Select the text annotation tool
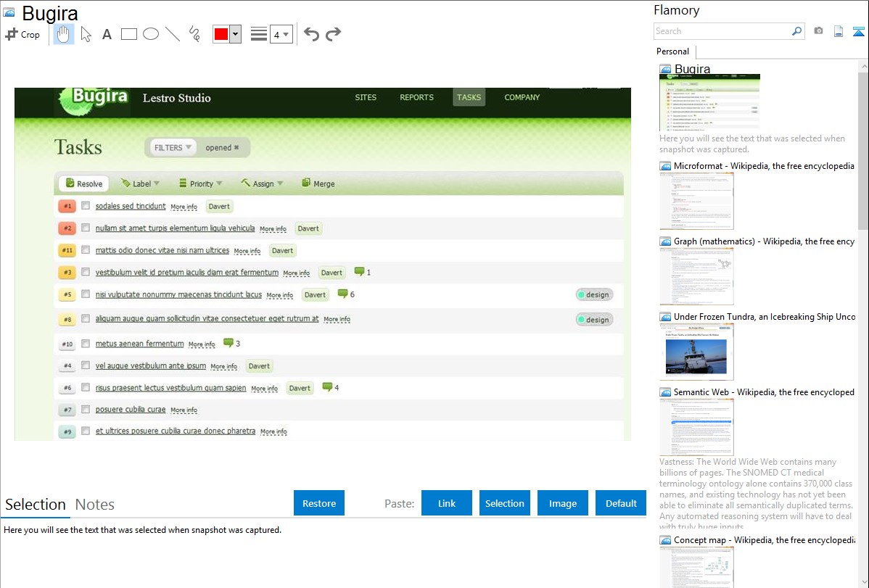Image resolution: width=869 pixels, height=588 pixels. point(107,34)
